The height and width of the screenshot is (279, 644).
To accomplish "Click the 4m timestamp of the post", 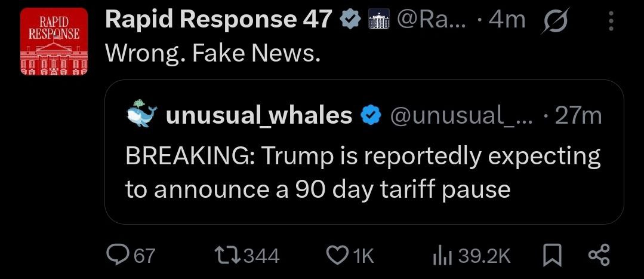I will click(508, 20).
